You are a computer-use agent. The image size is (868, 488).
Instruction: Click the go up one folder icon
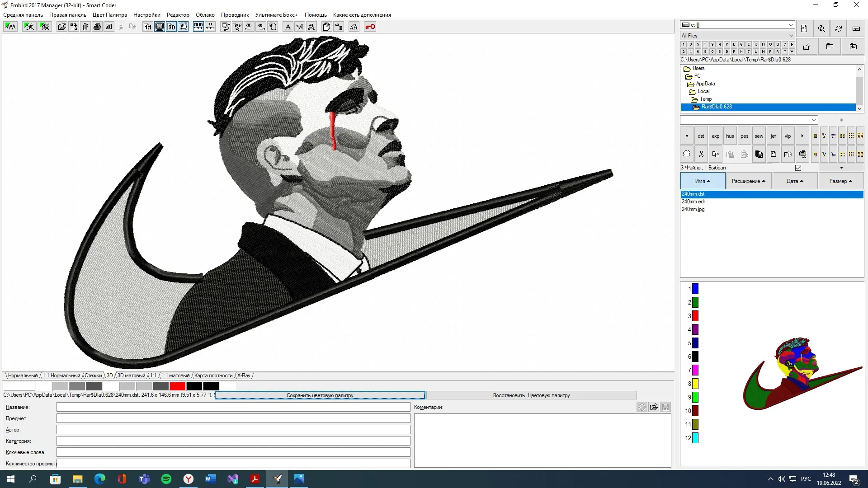coord(853,47)
